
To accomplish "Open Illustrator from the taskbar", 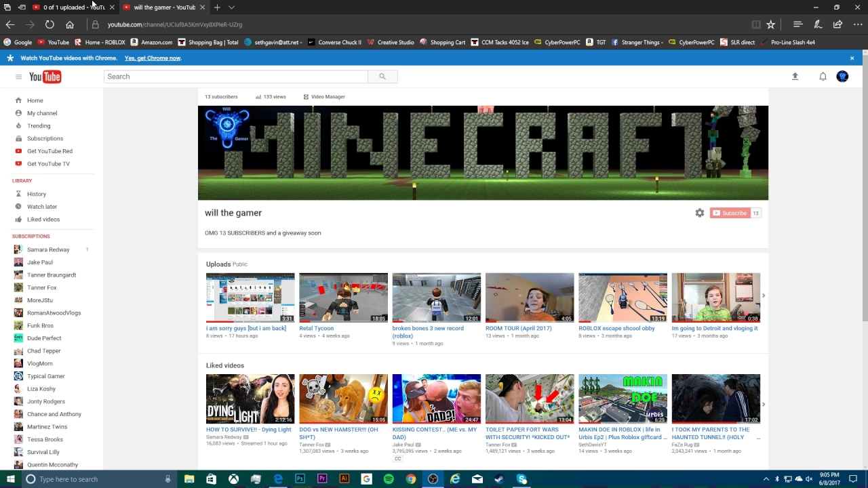I will [x=344, y=479].
